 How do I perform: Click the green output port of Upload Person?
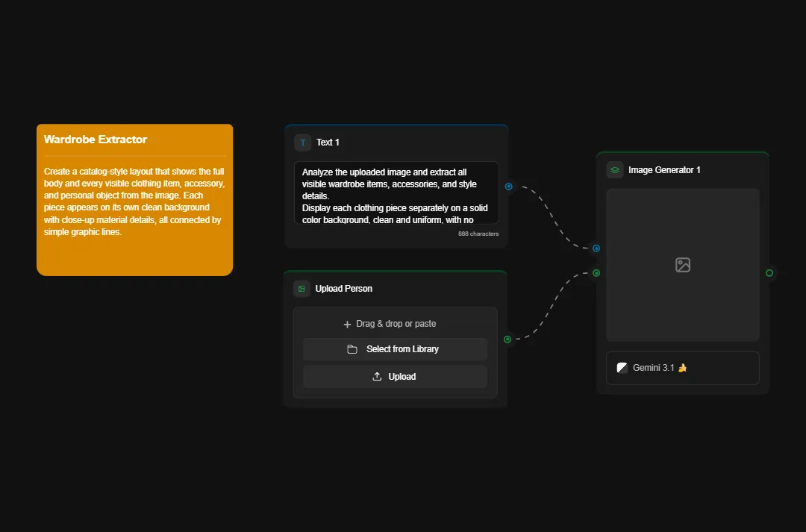click(507, 339)
